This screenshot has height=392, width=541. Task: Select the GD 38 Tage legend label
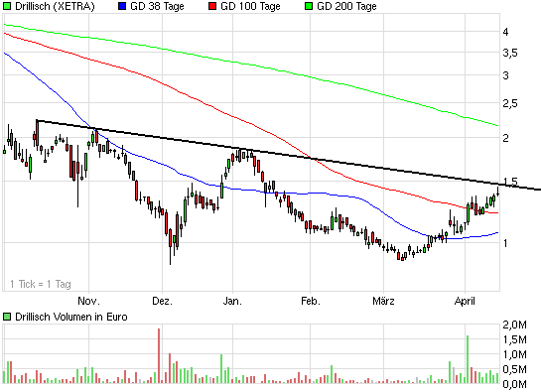(157, 6)
